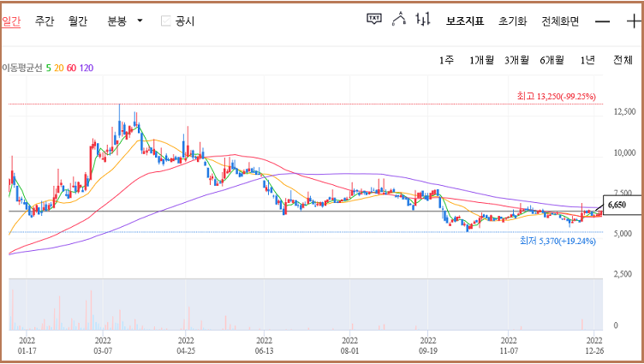This screenshot has width=644, height=364.
Task: Switch to the 일간 daily tab
Action: [x=11, y=21]
